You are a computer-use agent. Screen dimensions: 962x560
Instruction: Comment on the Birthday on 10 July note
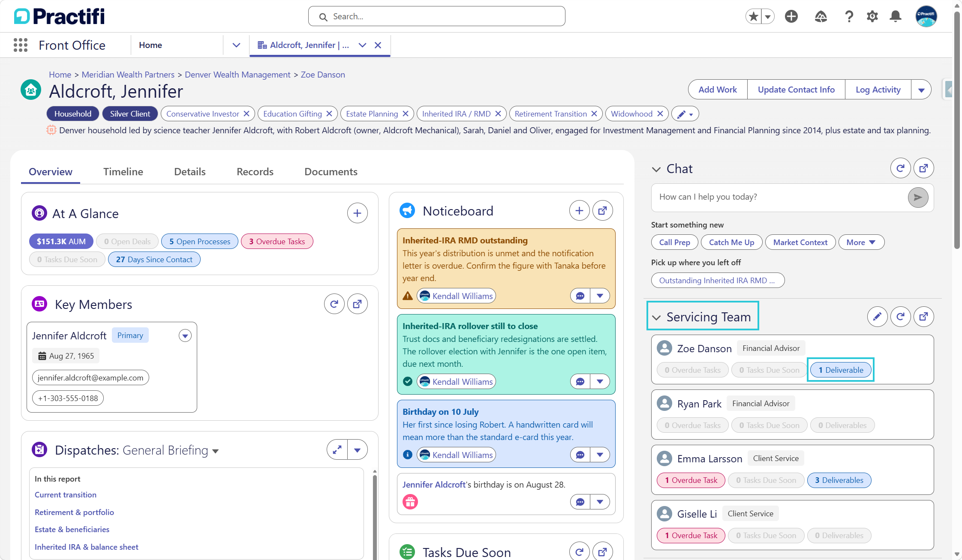pyautogui.click(x=580, y=455)
